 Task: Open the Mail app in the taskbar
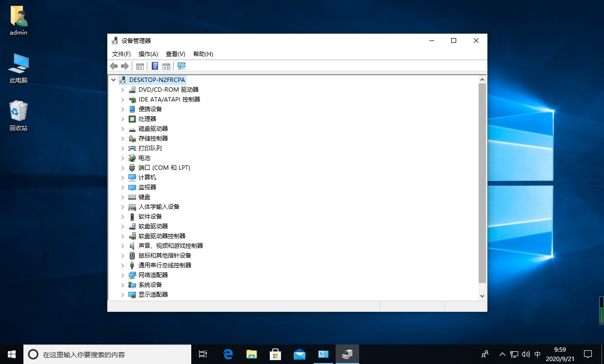coord(300,354)
